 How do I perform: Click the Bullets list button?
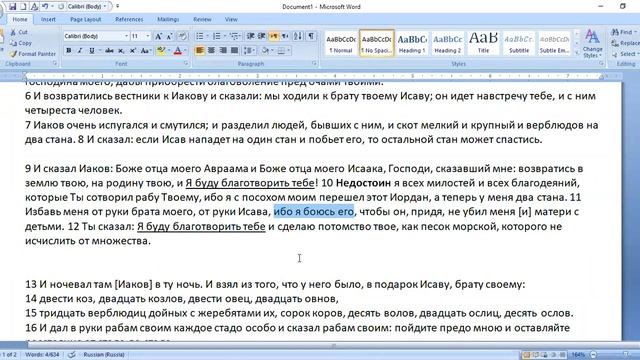(x=200, y=36)
